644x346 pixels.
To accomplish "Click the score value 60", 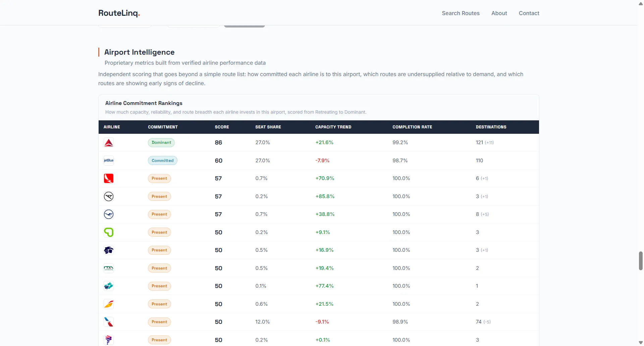I will pyautogui.click(x=218, y=161).
